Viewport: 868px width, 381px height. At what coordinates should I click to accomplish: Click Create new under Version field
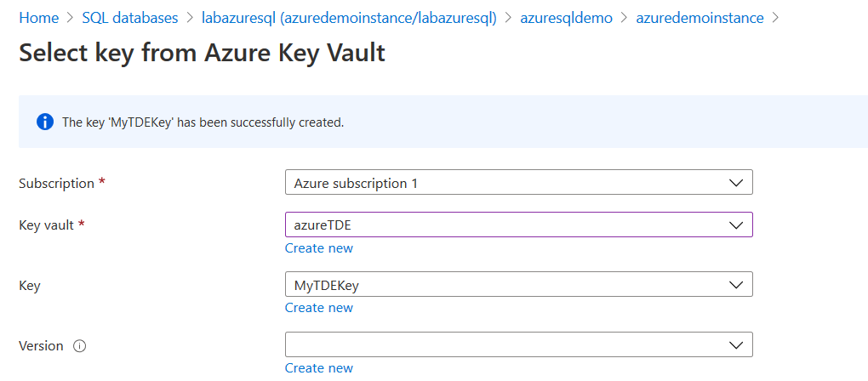tap(318, 368)
